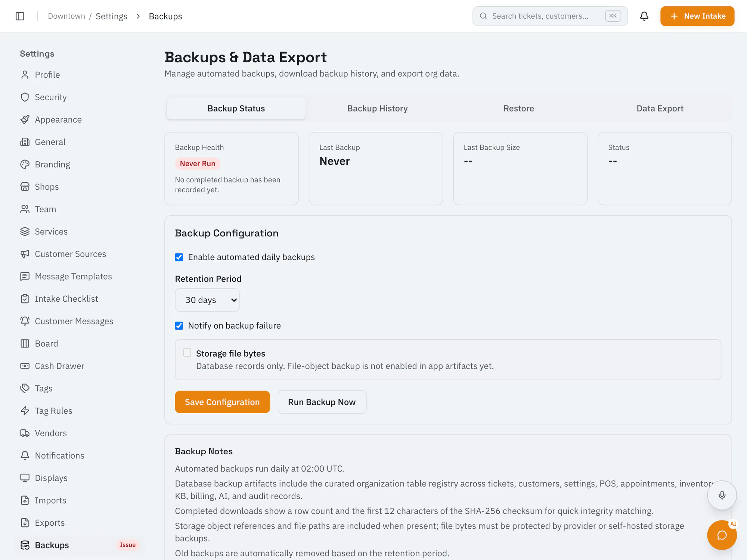Open the notifications bell in header
This screenshot has height=560, width=747.
click(644, 16)
